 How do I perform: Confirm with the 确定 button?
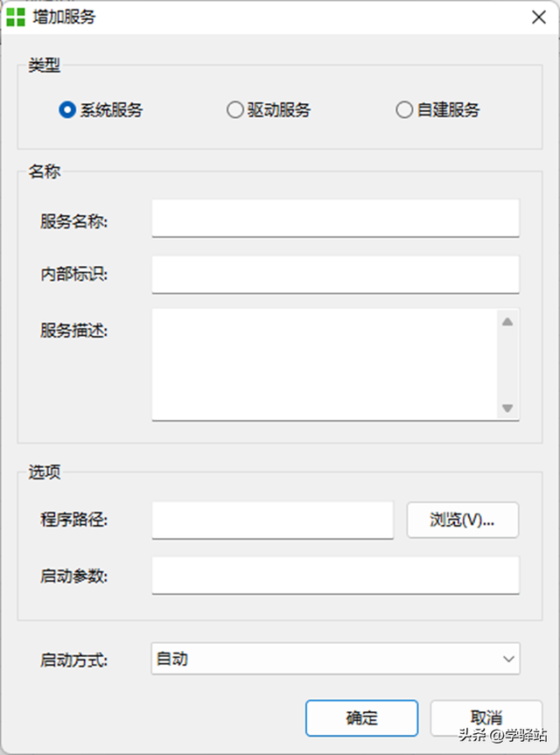coord(361,718)
